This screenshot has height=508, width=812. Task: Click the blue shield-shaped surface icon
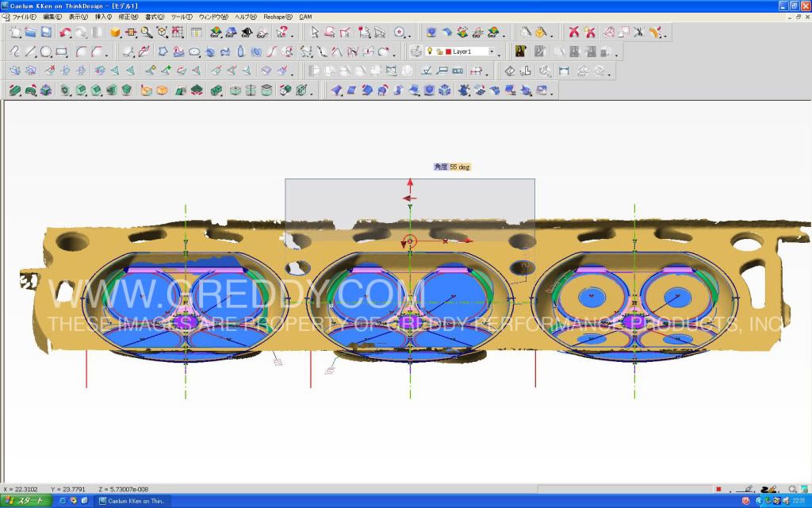pyautogui.click(x=429, y=90)
